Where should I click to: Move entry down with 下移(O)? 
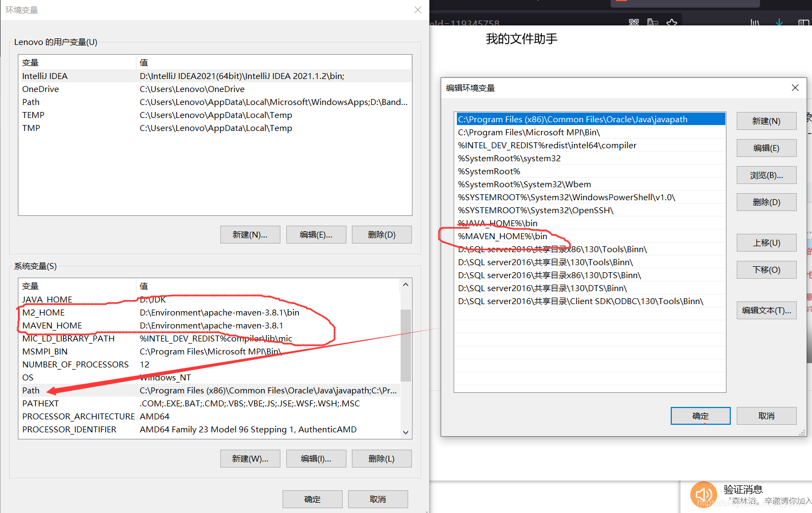[767, 269]
